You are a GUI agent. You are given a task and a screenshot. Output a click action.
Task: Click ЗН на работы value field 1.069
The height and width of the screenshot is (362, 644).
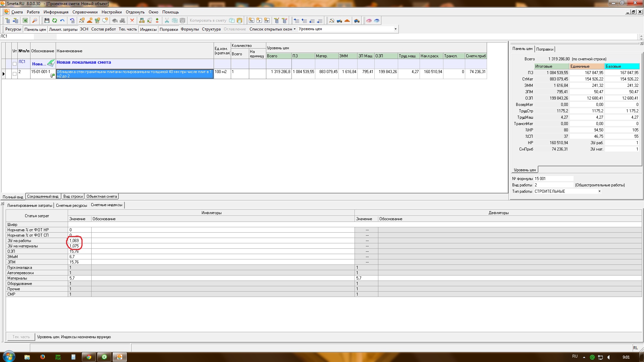coord(74,240)
